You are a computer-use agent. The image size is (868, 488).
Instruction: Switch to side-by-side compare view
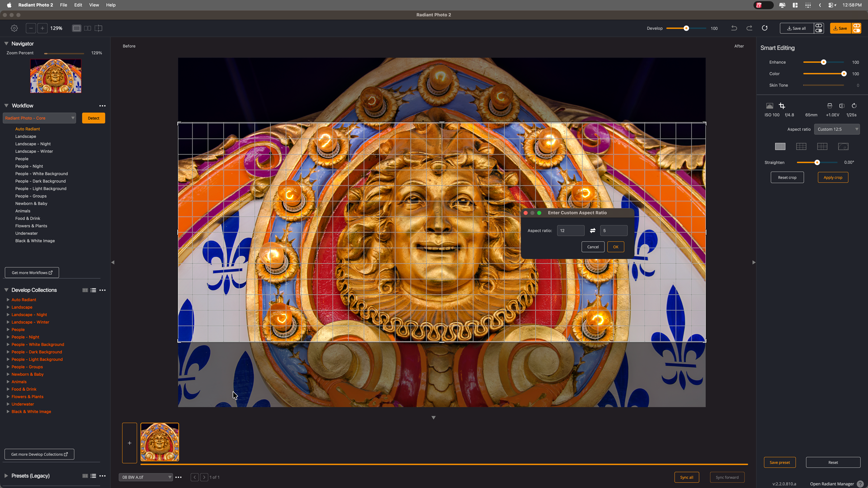click(87, 28)
